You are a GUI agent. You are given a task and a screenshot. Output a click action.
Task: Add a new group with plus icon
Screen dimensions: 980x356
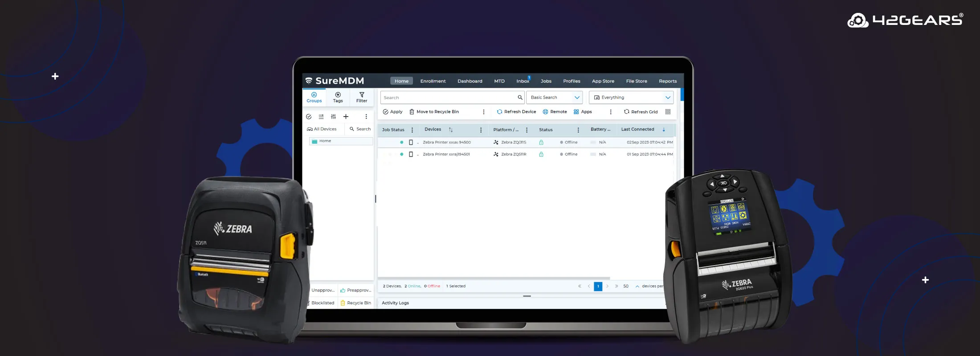pyautogui.click(x=346, y=117)
